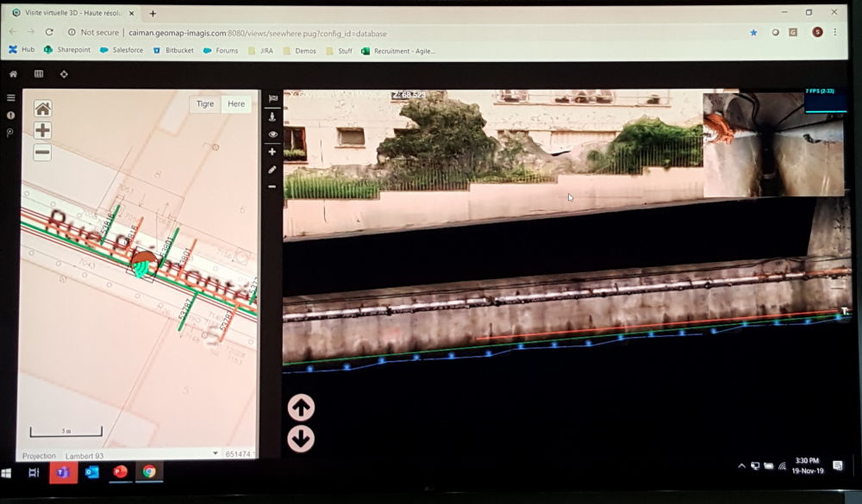Image resolution: width=862 pixels, height=504 pixels.
Task: Click the street-view pegman tool icon
Action: [x=272, y=116]
